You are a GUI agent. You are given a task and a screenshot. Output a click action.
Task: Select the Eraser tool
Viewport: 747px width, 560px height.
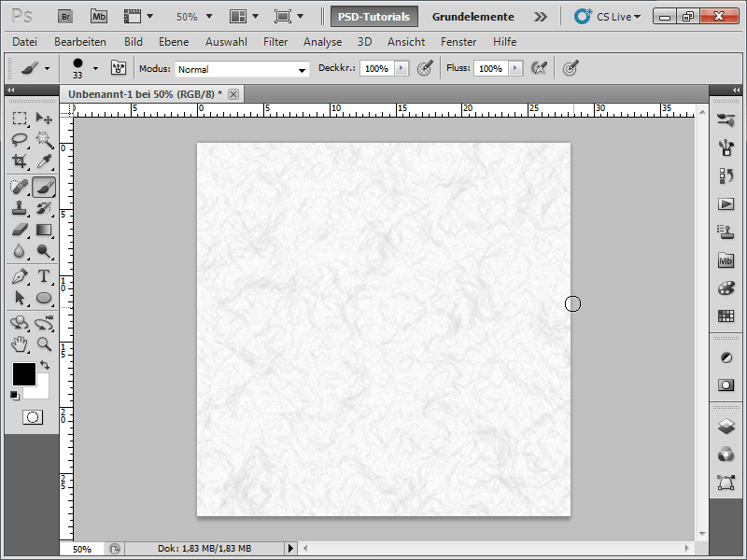point(20,230)
